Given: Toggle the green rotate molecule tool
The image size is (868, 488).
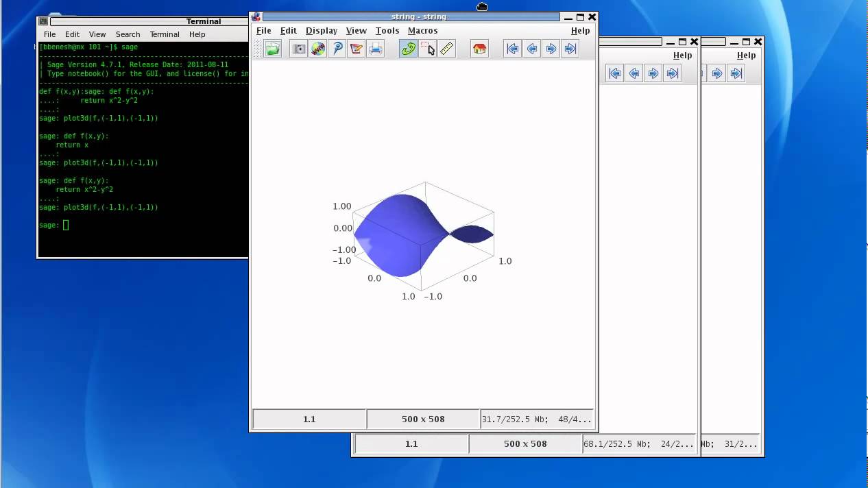Looking at the screenshot, I should pyautogui.click(x=408, y=49).
